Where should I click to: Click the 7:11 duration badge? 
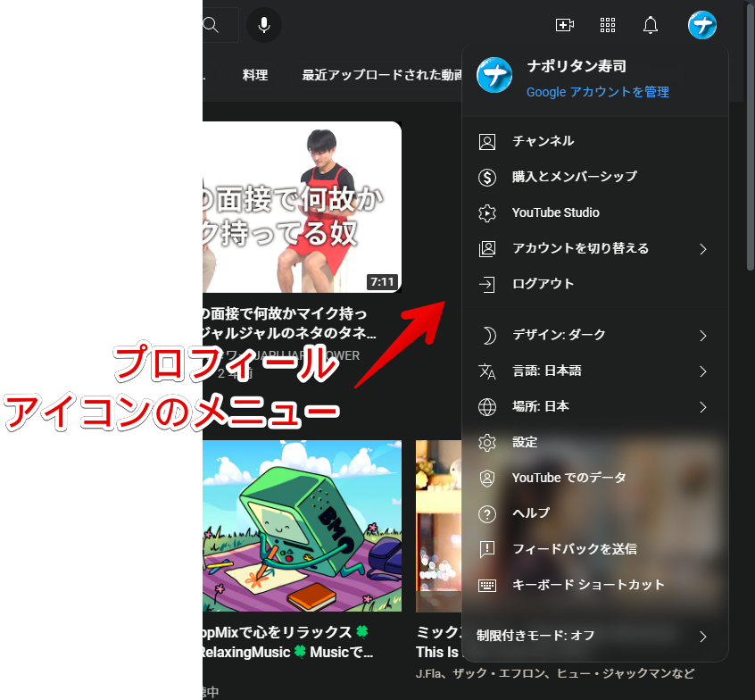point(382,281)
